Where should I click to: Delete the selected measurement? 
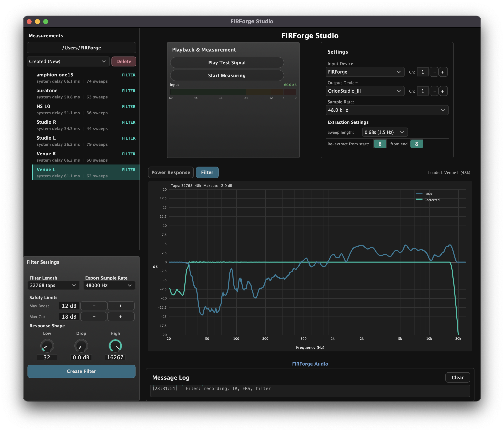[x=124, y=61]
